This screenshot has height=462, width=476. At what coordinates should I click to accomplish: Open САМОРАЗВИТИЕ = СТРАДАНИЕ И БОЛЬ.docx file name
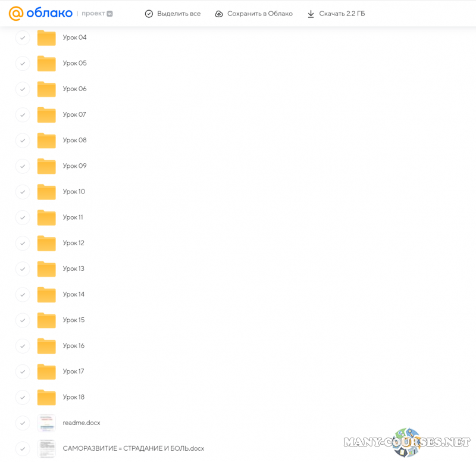pos(133,448)
